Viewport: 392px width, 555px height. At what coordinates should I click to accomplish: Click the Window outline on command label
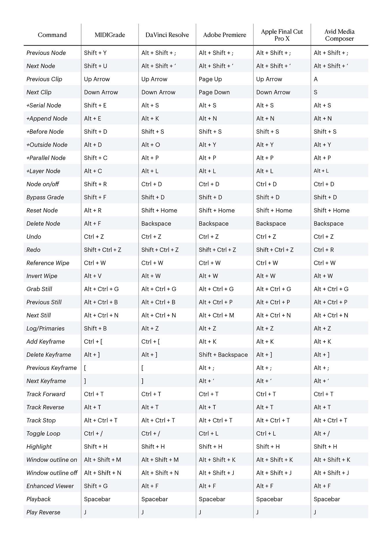tap(52, 460)
